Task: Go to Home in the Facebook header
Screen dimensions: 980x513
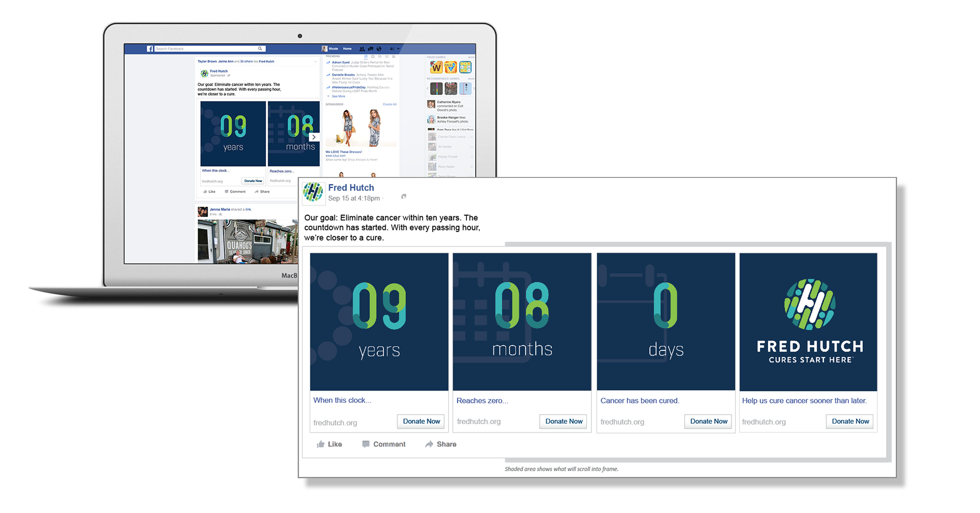Action: pos(347,49)
